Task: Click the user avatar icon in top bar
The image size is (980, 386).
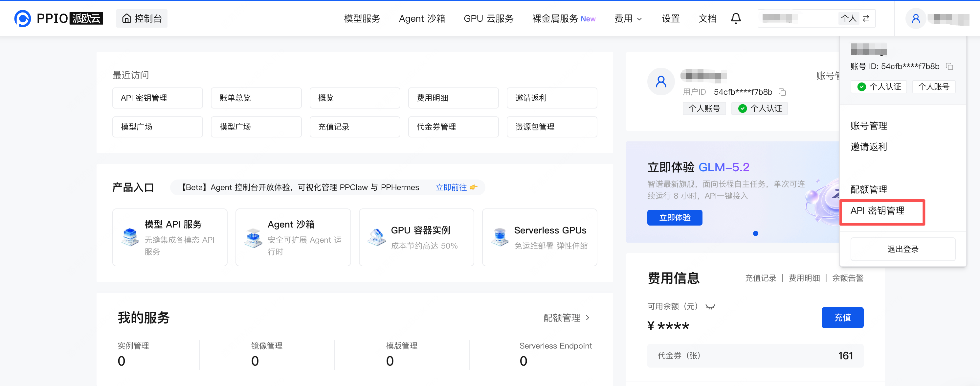Action: coord(916,18)
